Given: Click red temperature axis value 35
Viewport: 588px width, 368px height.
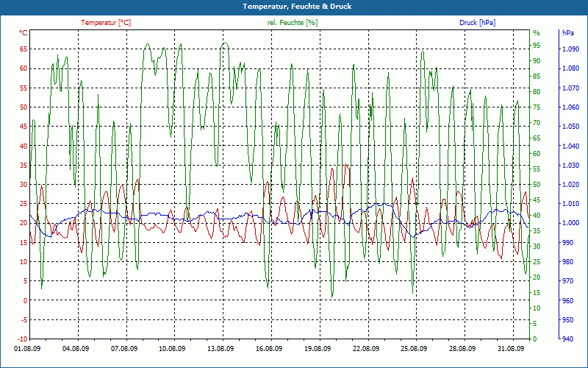Looking at the screenshot, I should 24,165.
